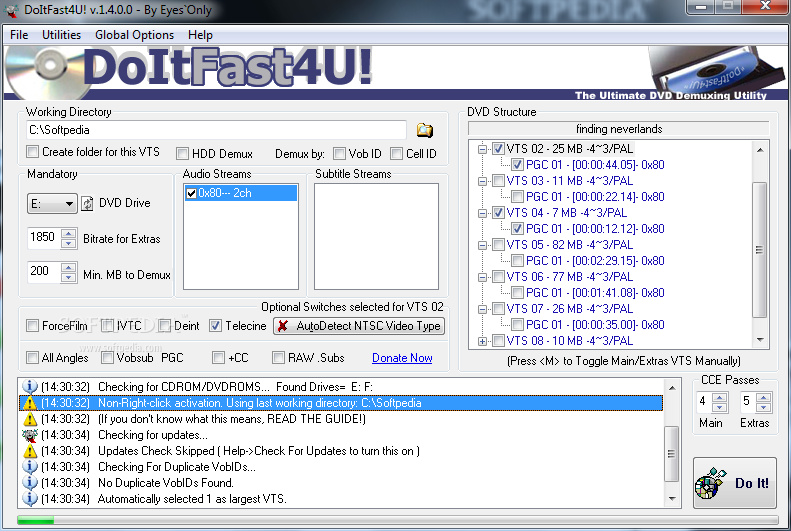Click the bottom progress bar
Screen dimensions: 791x531
(x=398, y=520)
